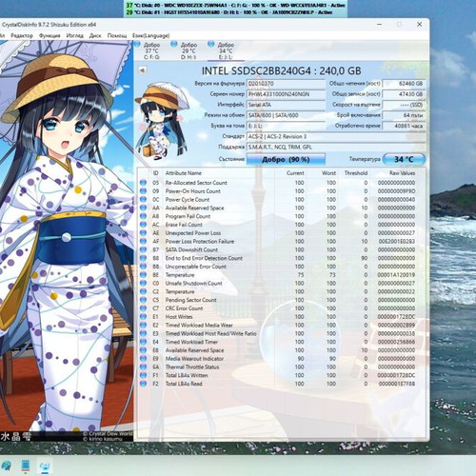The height and width of the screenshot is (476, 476).
Task: Click the 34 °C temperature button
Action: point(404,159)
